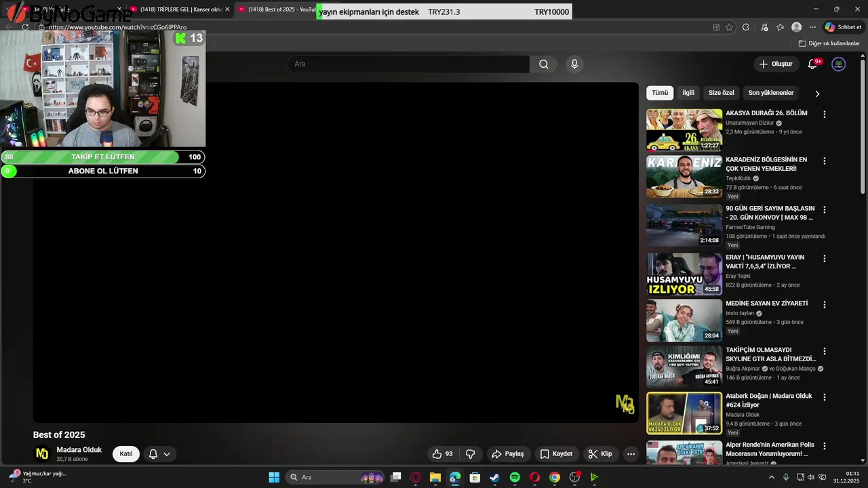Open options menu for AKASYA DURAĞI 26. BÖLÜM
The height and width of the screenshot is (488, 868).
(825, 115)
